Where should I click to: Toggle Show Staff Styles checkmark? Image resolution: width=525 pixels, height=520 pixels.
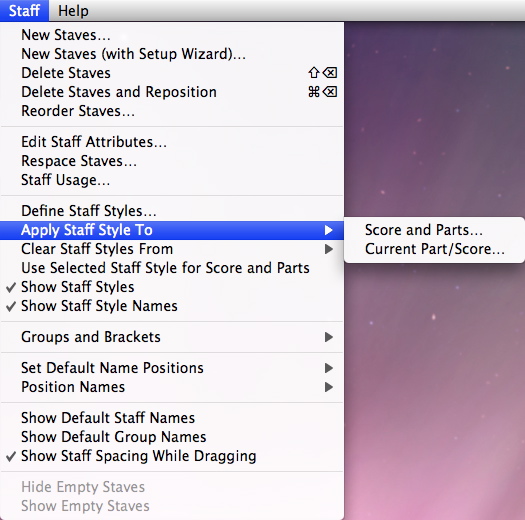tap(172, 287)
